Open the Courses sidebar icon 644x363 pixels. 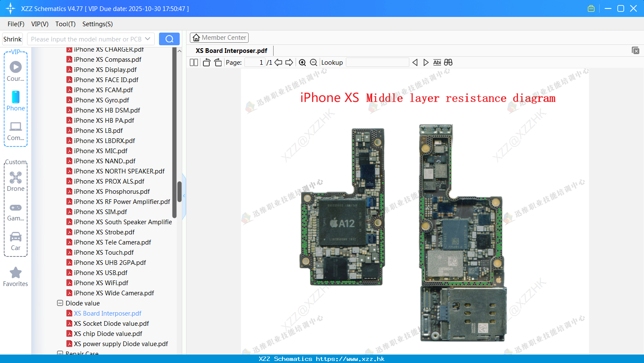[16, 71]
